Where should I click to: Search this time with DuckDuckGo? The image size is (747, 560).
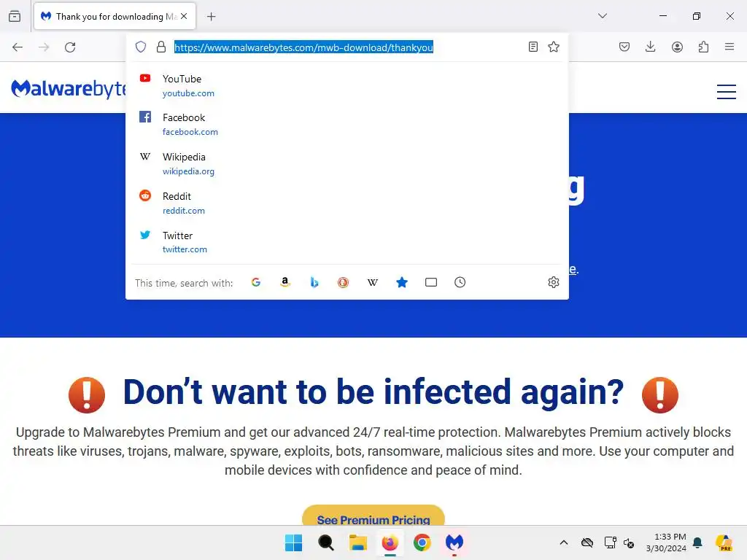pyautogui.click(x=343, y=282)
